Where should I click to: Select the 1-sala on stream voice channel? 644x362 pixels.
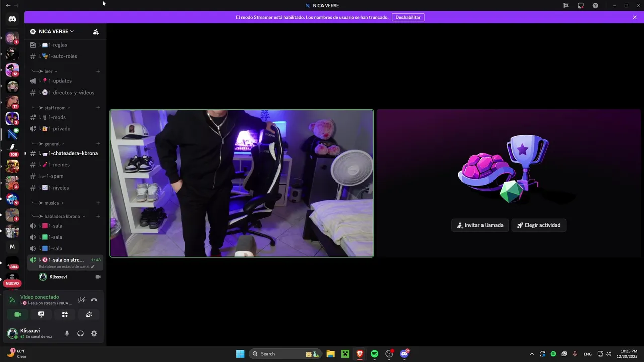tap(65, 263)
